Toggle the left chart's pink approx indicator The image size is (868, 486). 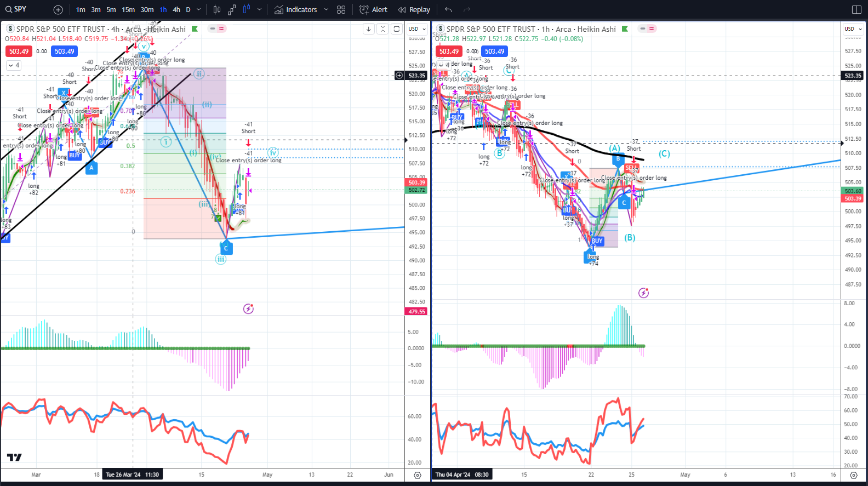click(221, 28)
